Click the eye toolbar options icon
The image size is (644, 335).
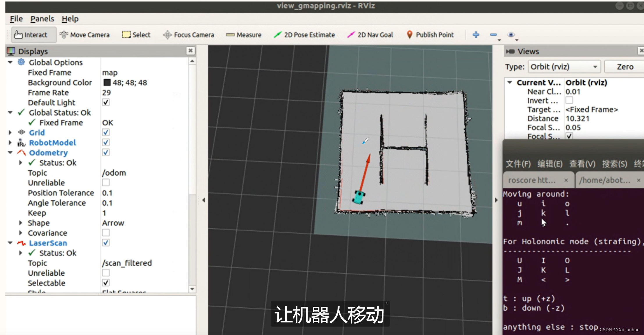(511, 35)
